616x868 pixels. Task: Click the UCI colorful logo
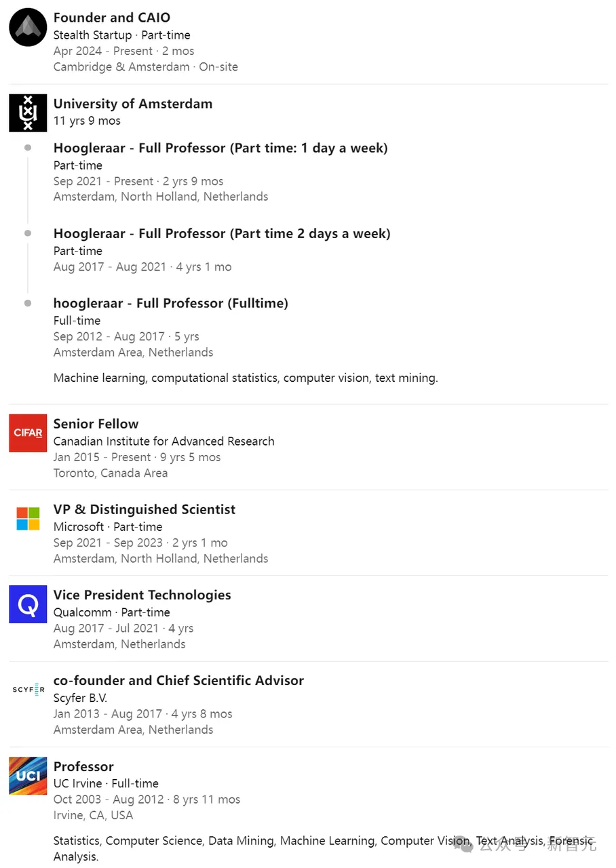pos(28,776)
